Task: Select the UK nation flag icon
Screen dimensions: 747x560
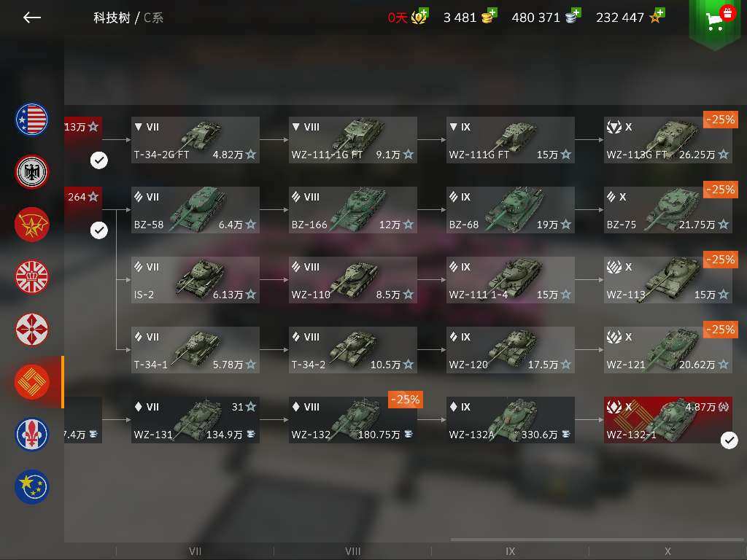Action: pyautogui.click(x=31, y=276)
